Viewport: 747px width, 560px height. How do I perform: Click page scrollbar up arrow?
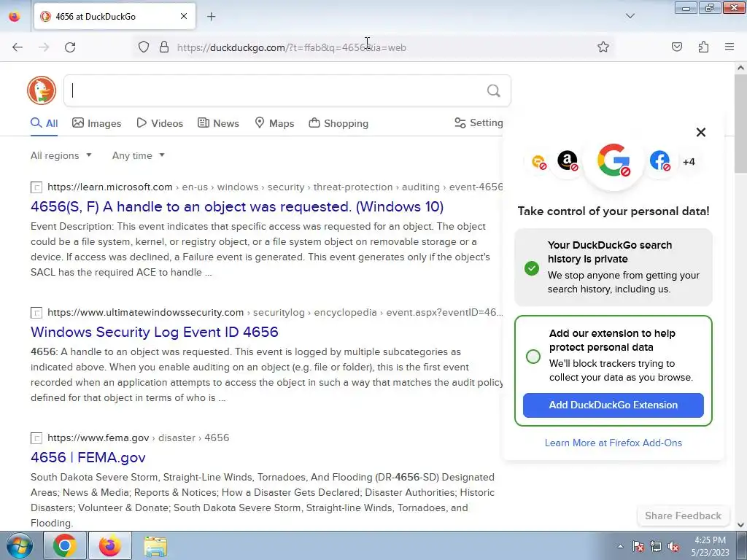pos(741,68)
